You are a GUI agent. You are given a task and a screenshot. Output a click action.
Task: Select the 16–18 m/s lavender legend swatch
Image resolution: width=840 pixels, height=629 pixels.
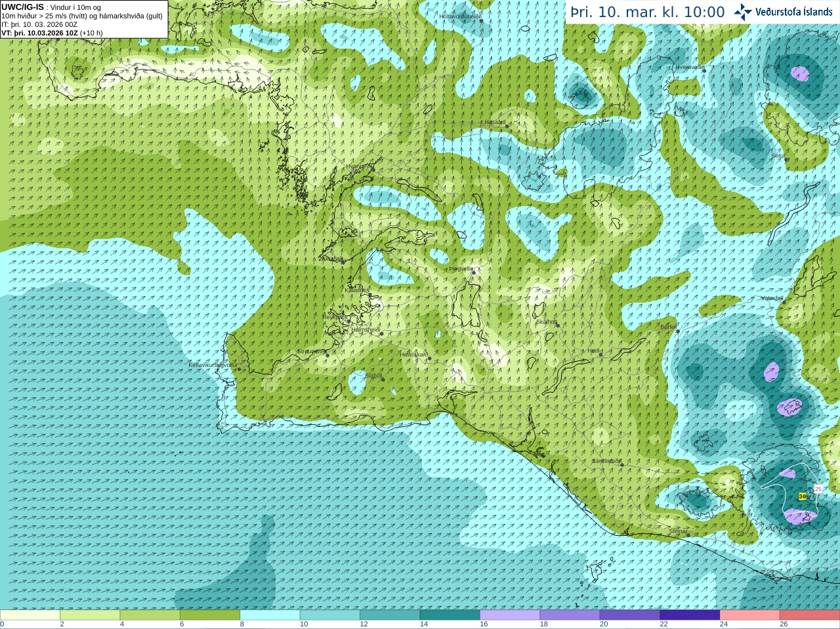coord(510,615)
